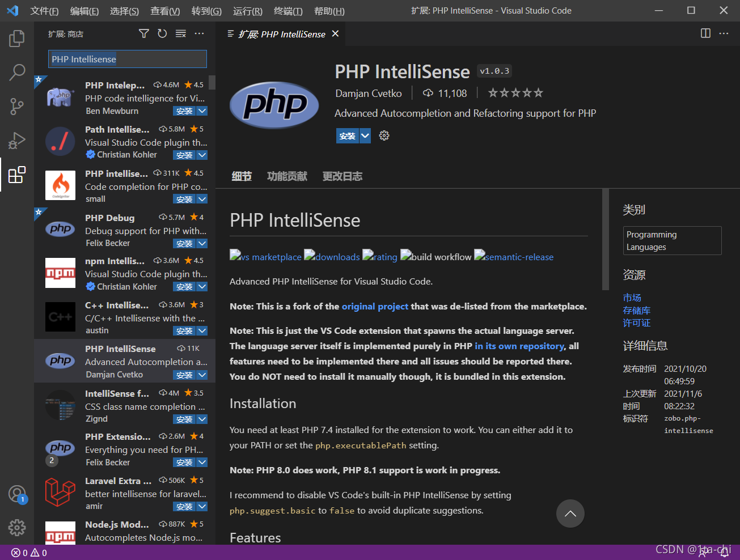Clear extension search results icon

tap(181, 34)
